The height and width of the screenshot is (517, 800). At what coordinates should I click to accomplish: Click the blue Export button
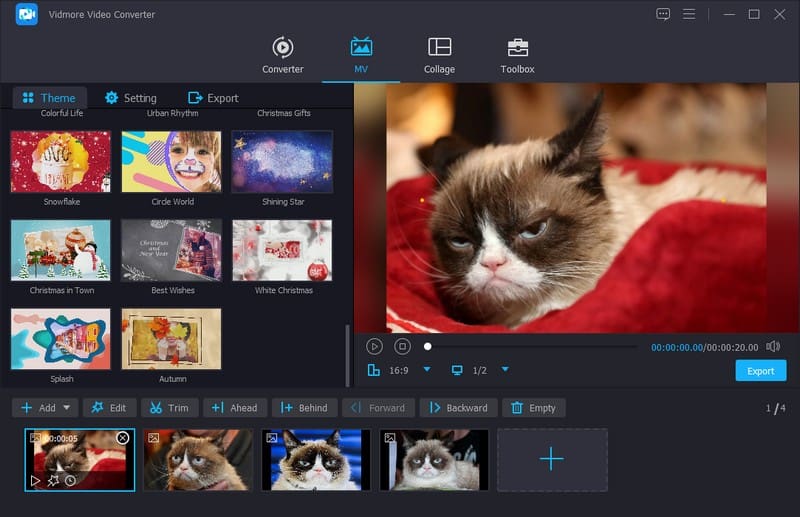coord(760,371)
